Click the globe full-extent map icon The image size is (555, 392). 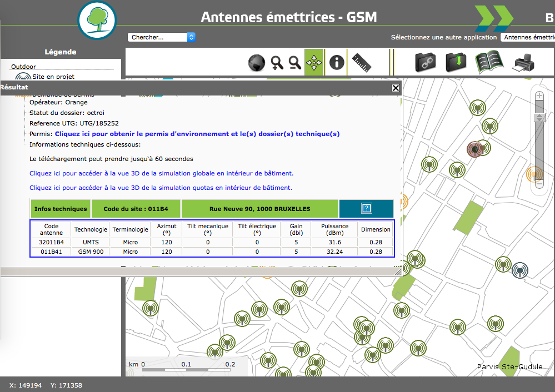256,63
